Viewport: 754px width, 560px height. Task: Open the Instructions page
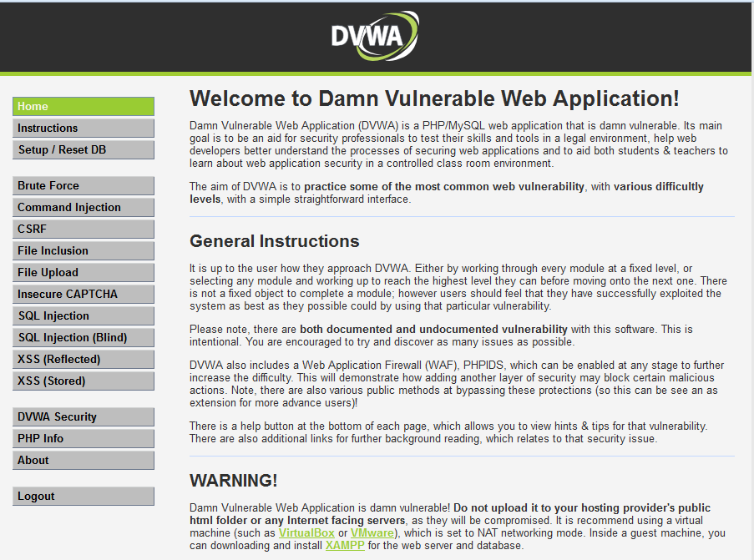pos(83,129)
